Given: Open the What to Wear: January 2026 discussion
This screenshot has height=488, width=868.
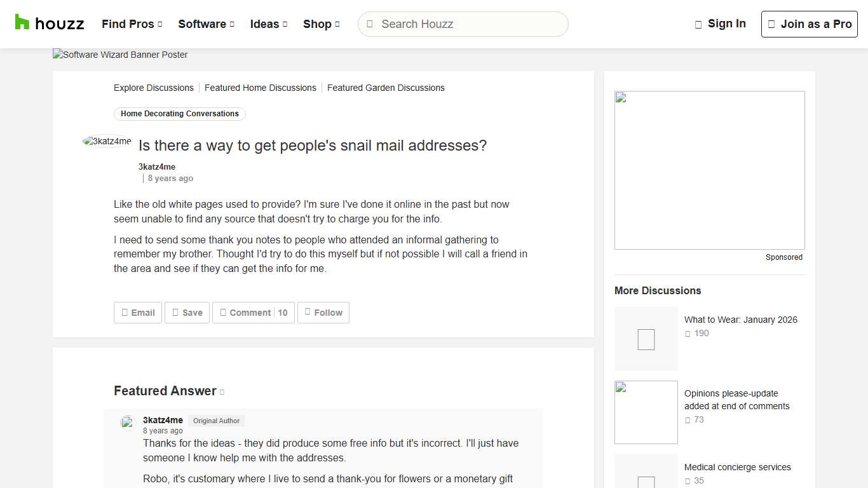Looking at the screenshot, I should coord(741,320).
